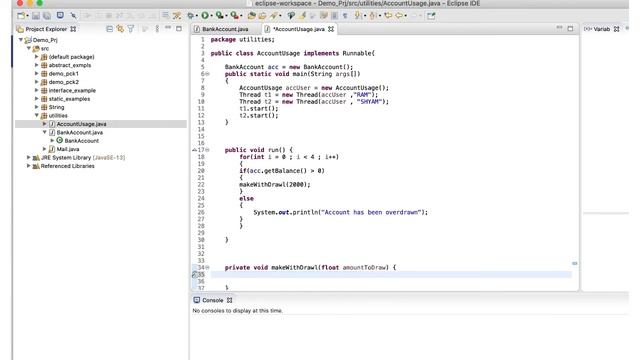Select the String package in tree
Image resolution: width=640 pixels, height=360 pixels.
tap(52, 107)
